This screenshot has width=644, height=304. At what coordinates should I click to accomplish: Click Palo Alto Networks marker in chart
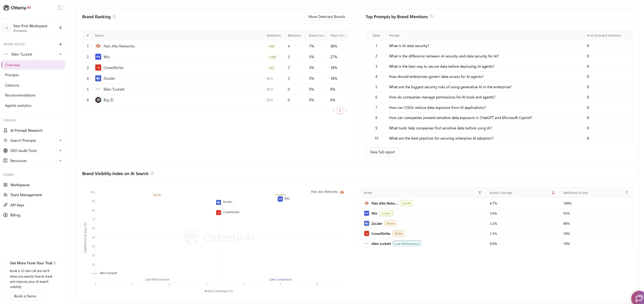tap(342, 192)
